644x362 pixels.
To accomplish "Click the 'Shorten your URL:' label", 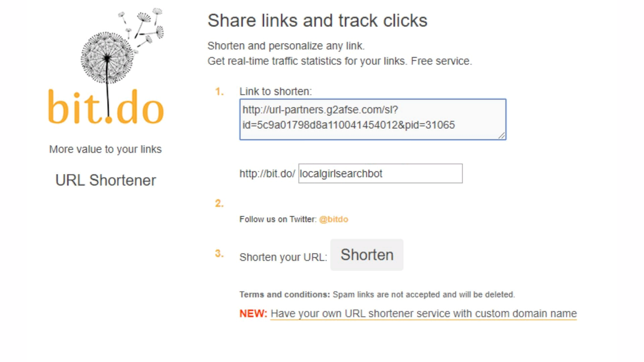I will click(x=283, y=257).
